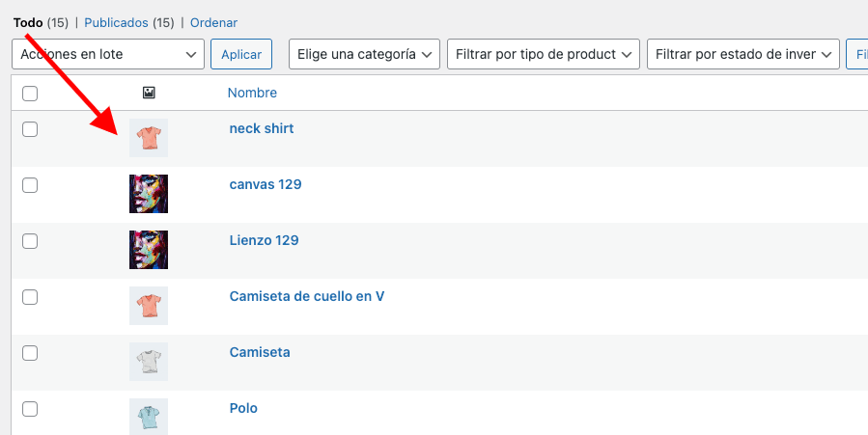Open the Ordenar view
Image resolution: width=868 pixels, height=435 pixels.
coord(213,22)
